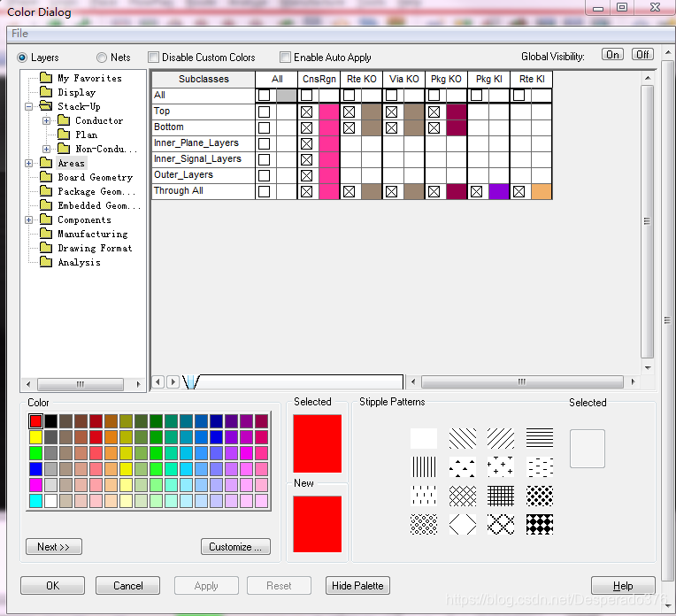
Task: Choose the vertical lines stipple pattern
Action: tap(424, 466)
